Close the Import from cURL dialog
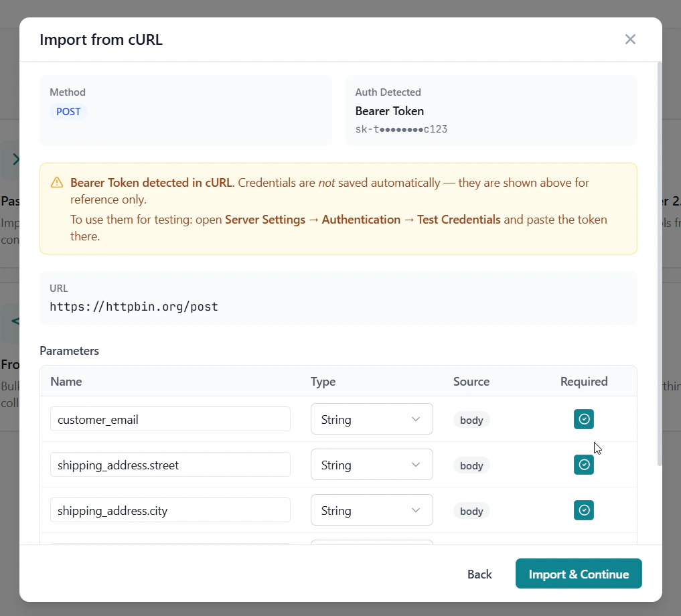The image size is (681, 616). (x=630, y=40)
